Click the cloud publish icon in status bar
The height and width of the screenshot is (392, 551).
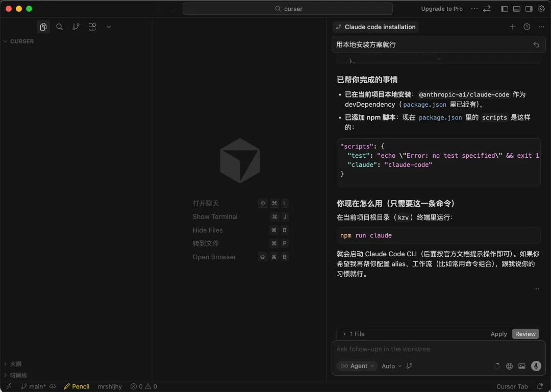tap(53, 386)
